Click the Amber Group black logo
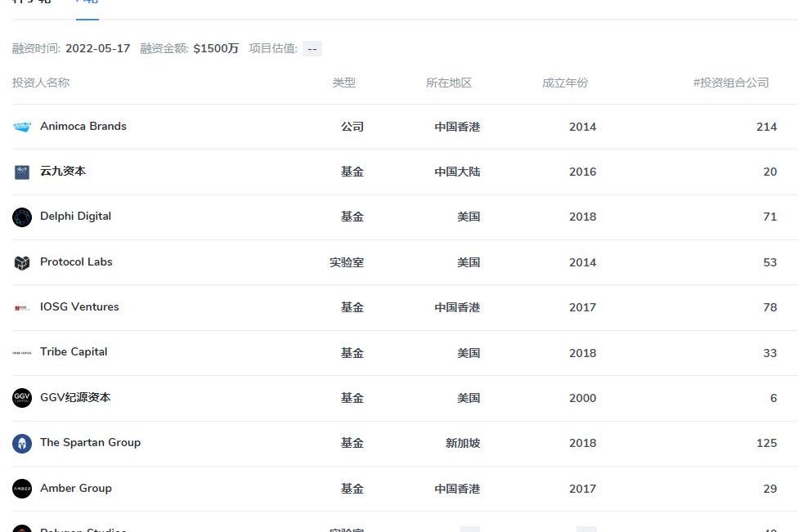 [x=22, y=488]
